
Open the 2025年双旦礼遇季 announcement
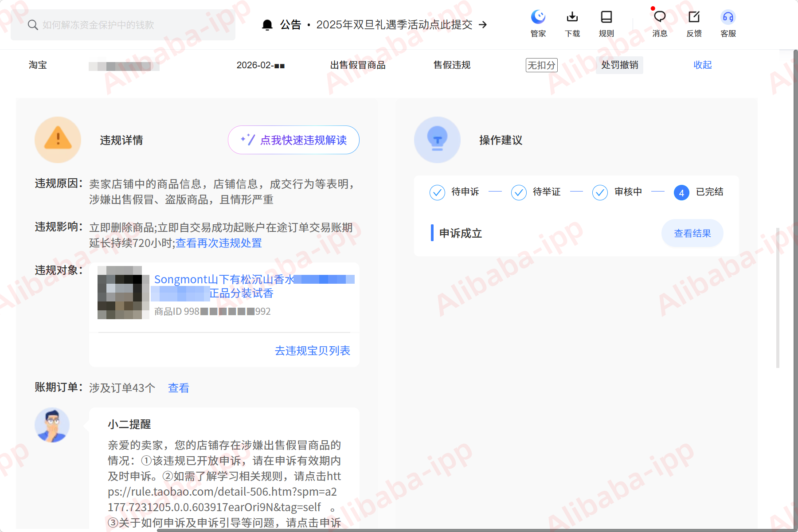[394, 25]
